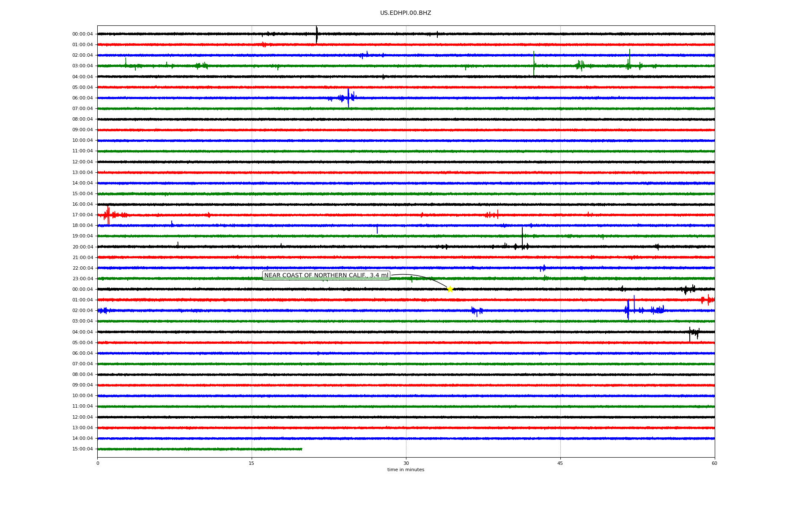Click the 12:00:04 label in upper half

tap(82, 162)
